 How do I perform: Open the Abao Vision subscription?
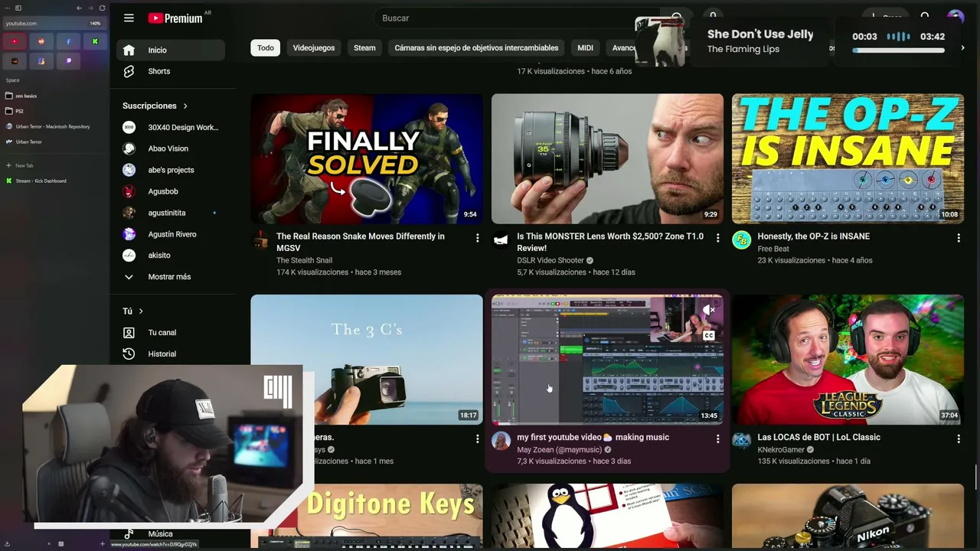[x=170, y=148]
